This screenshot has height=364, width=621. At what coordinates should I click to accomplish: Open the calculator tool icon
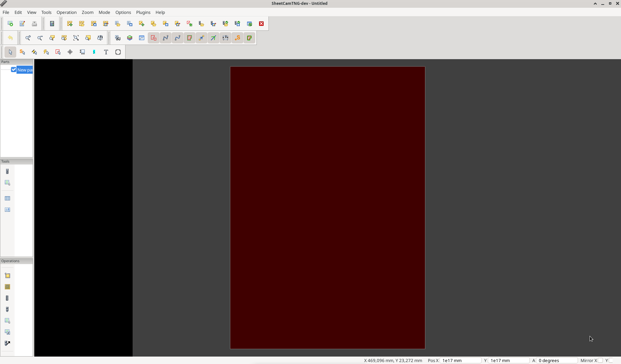click(x=52, y=24)
